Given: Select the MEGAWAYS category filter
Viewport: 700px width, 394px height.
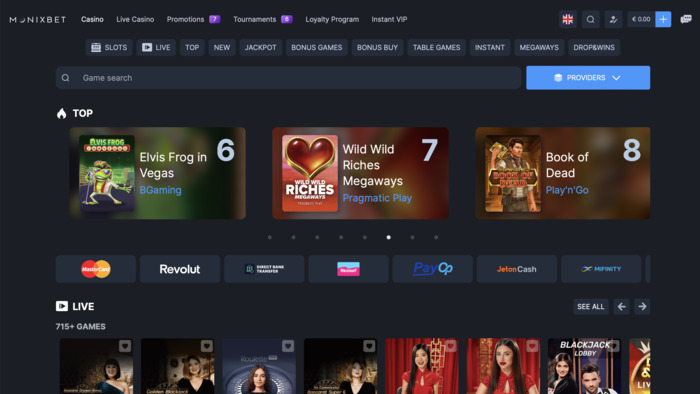Looking at the screenshot, I should click(539, 47).
